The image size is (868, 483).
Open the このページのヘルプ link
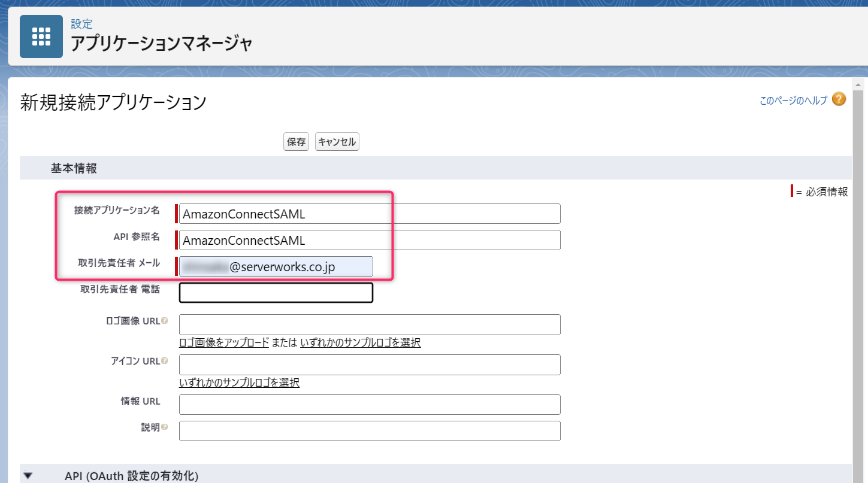[793, 101]
